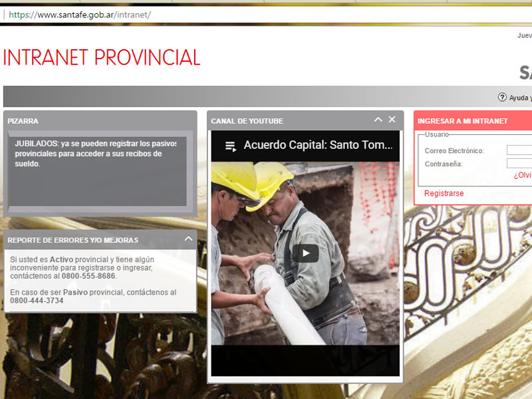This screenshot has width=532, height=399.
Task: Open the YouTube playlist icon
Action: [x=231, y=146]
